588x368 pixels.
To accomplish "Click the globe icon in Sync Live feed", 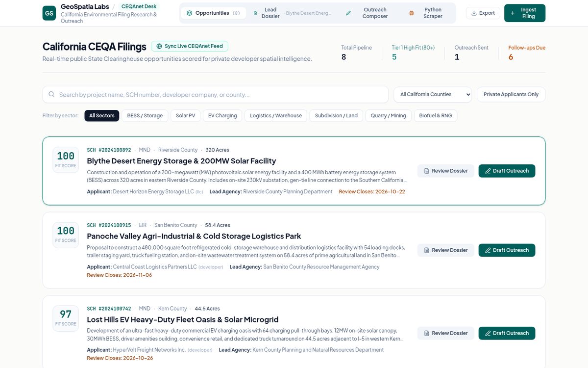I will pos(159,46).
